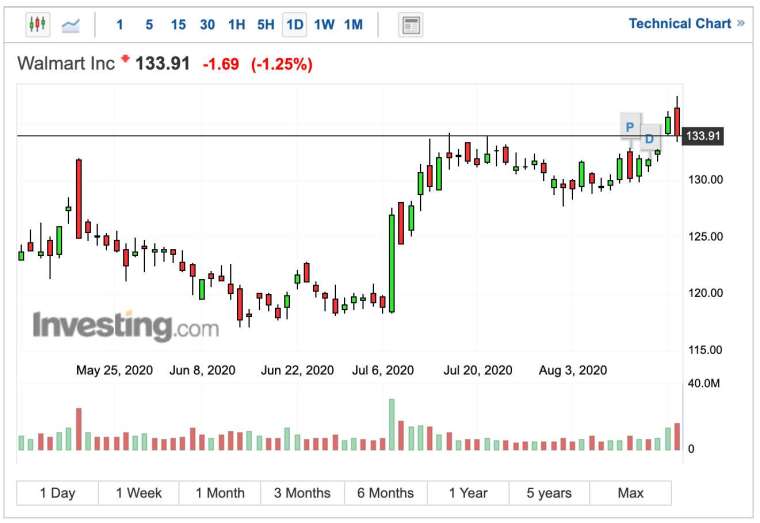760x523 pixels.
Task: Click the 40.0M volume axis label
Action: (x=704, y=383)
